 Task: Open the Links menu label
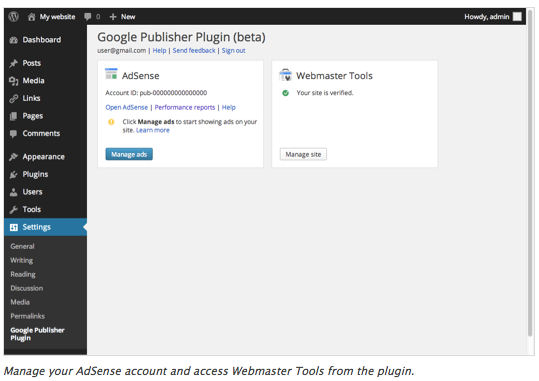tap(31, 98)
